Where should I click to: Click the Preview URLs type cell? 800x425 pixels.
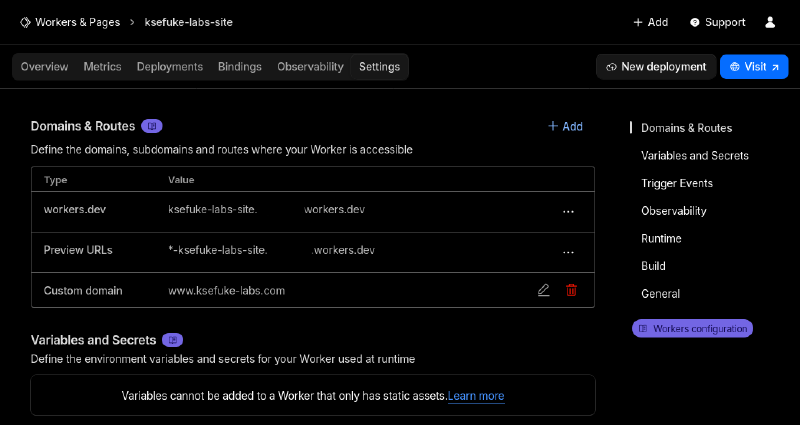point(78,250)
